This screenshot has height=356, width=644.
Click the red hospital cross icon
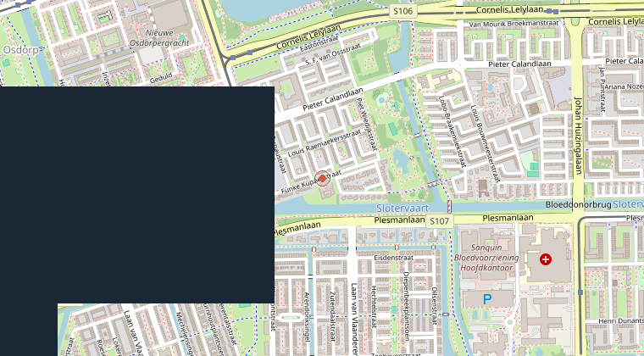pos(546,259)
